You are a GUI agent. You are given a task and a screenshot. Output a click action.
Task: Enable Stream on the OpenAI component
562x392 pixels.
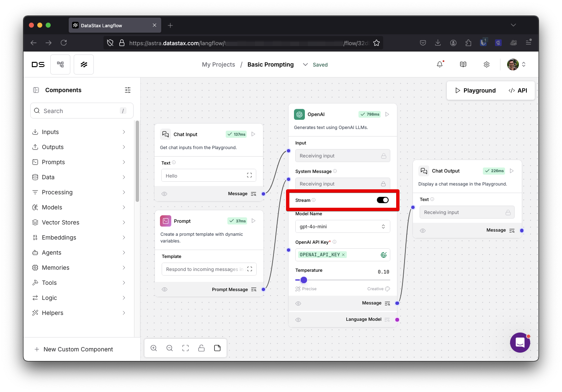coord(382,200)
